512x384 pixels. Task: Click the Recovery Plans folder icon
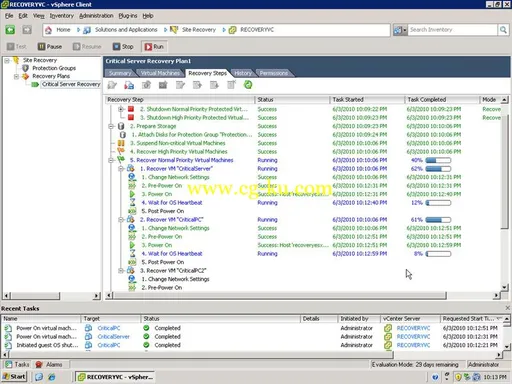25,76
